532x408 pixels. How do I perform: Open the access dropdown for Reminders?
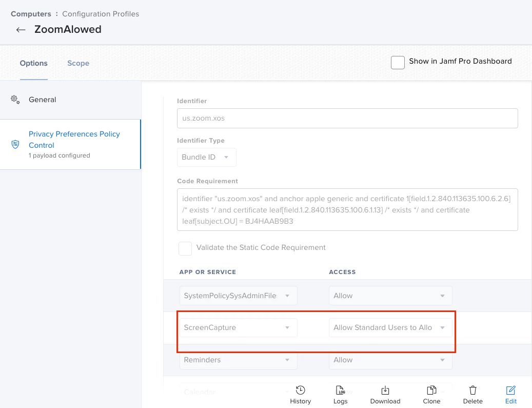point(390,360)
